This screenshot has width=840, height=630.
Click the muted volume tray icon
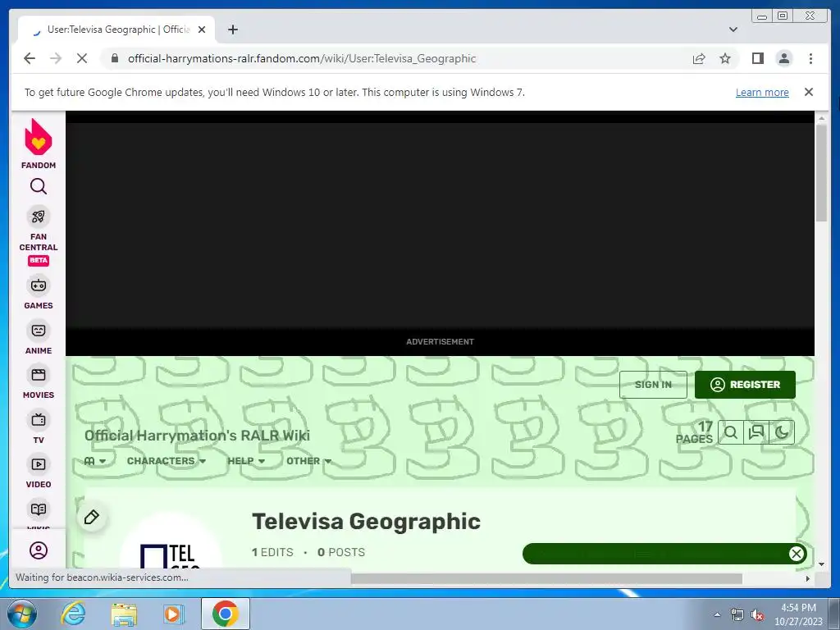tap(757, 615)
